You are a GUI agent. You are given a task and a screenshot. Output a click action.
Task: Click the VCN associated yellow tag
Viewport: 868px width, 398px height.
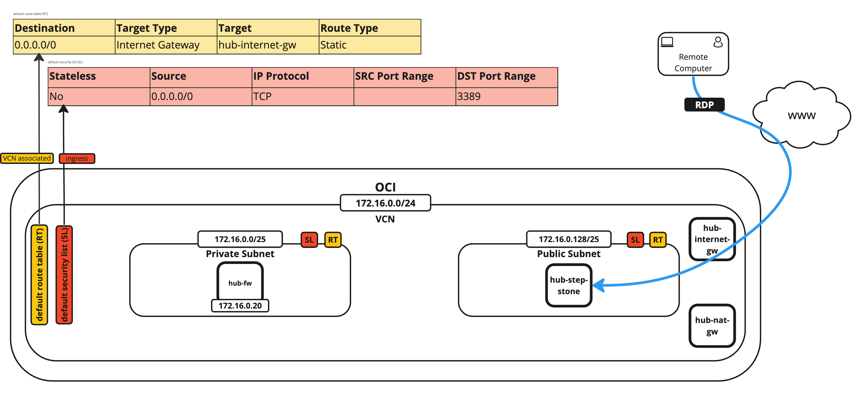point(27,158)
